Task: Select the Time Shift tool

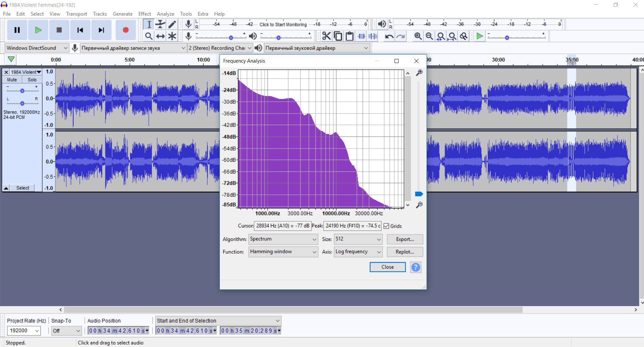Action: (161, 36)
